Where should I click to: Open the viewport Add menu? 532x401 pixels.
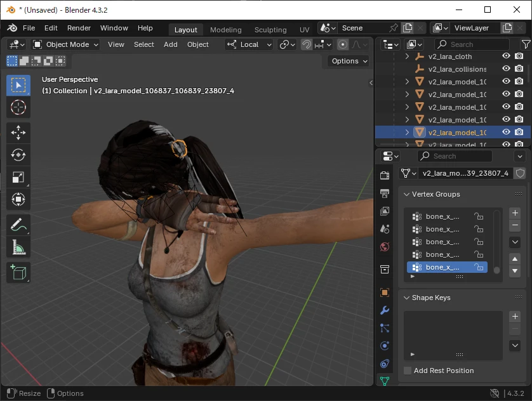170,44
